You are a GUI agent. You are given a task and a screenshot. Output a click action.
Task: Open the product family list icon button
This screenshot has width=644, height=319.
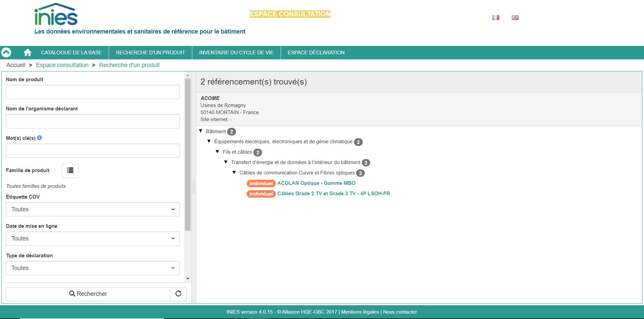click(70, 170)
